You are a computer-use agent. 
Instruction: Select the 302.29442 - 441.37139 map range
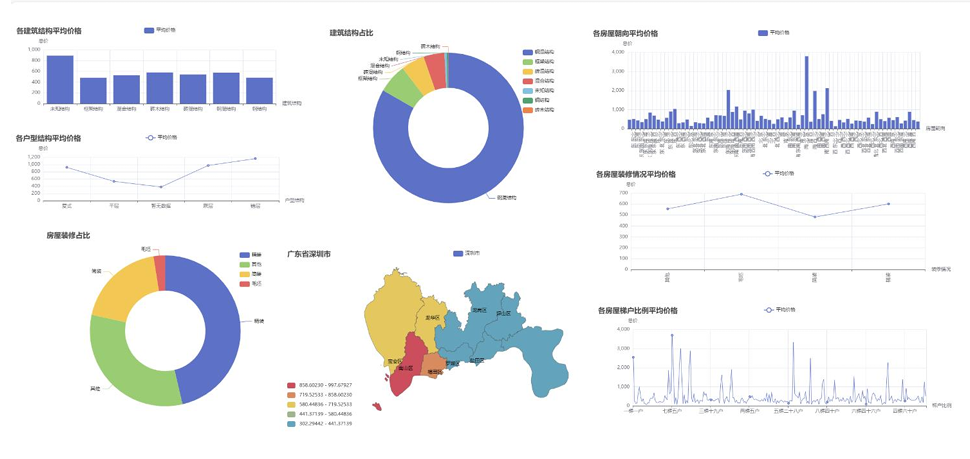click(x=320, y=423)
